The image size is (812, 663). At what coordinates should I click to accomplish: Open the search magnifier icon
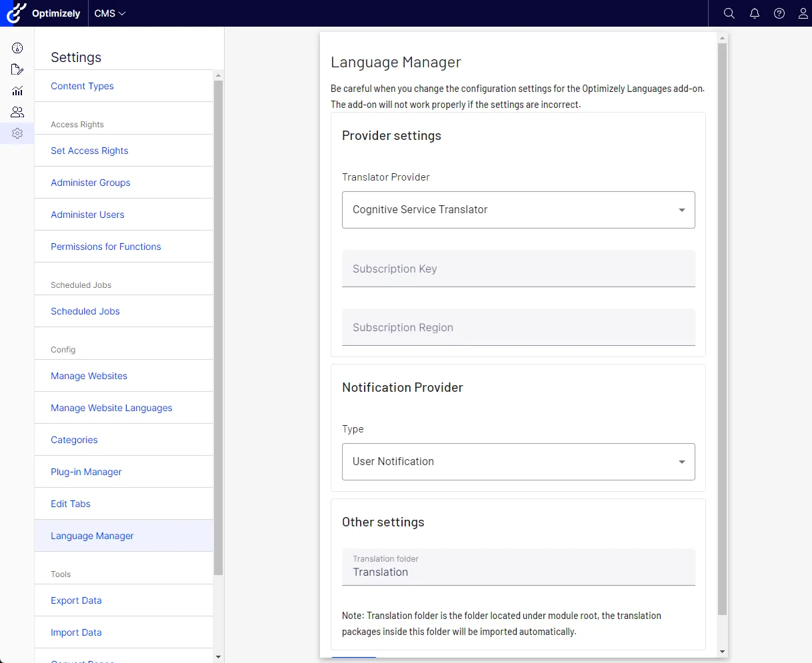tap(729, 13)
